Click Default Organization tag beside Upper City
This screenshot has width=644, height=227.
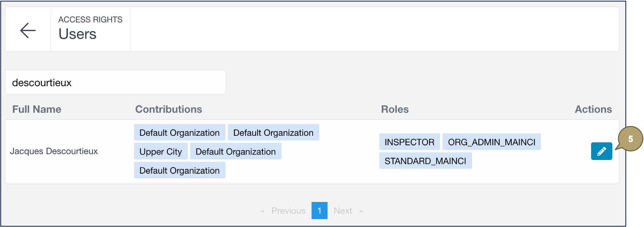(x=236, y=152)
